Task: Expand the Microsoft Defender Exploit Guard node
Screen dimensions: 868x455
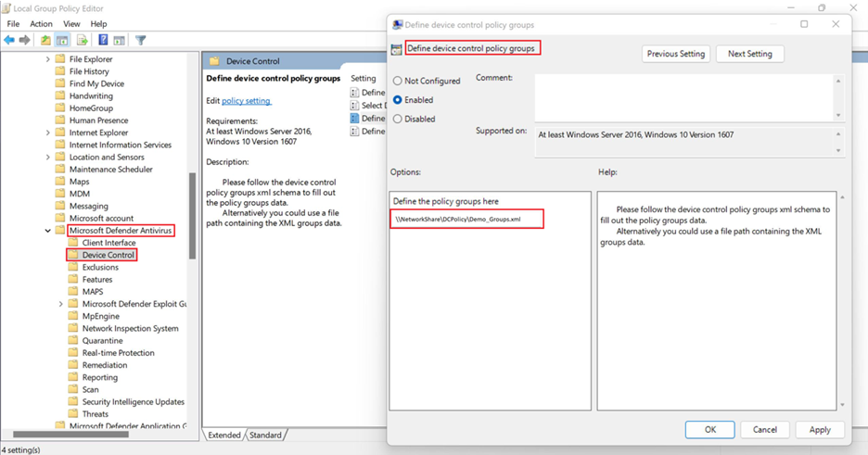Action: tap(61, 304)
